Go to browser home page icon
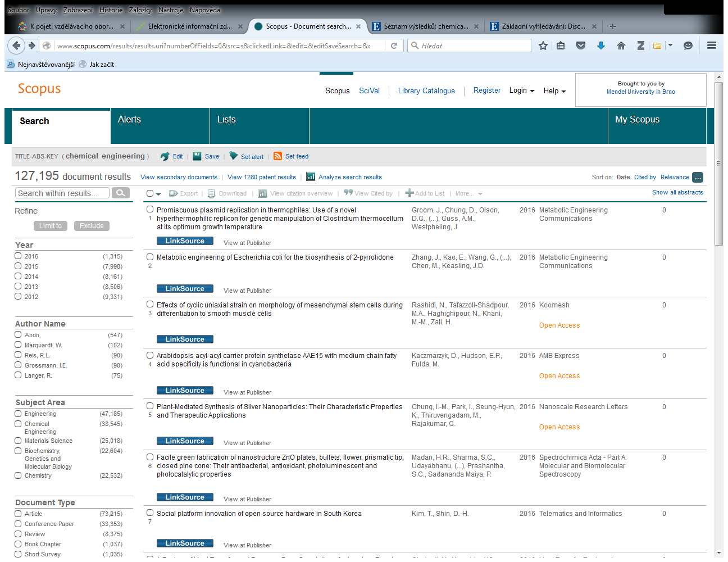728x562 pixels. point(621,46)
